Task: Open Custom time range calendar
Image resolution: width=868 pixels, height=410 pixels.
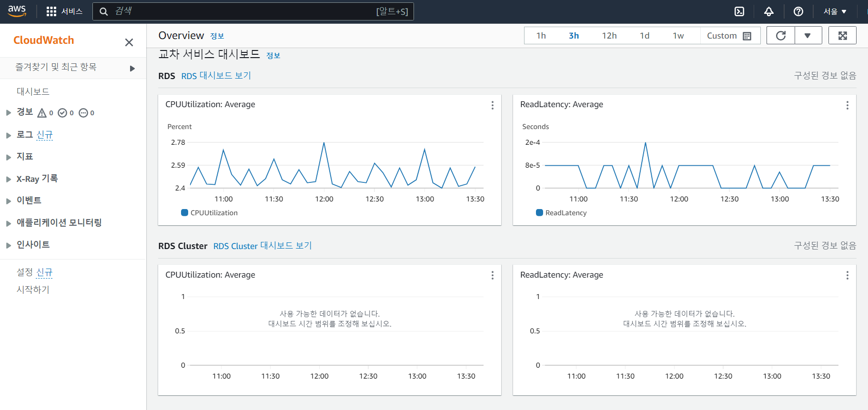Action: [729, 36]
